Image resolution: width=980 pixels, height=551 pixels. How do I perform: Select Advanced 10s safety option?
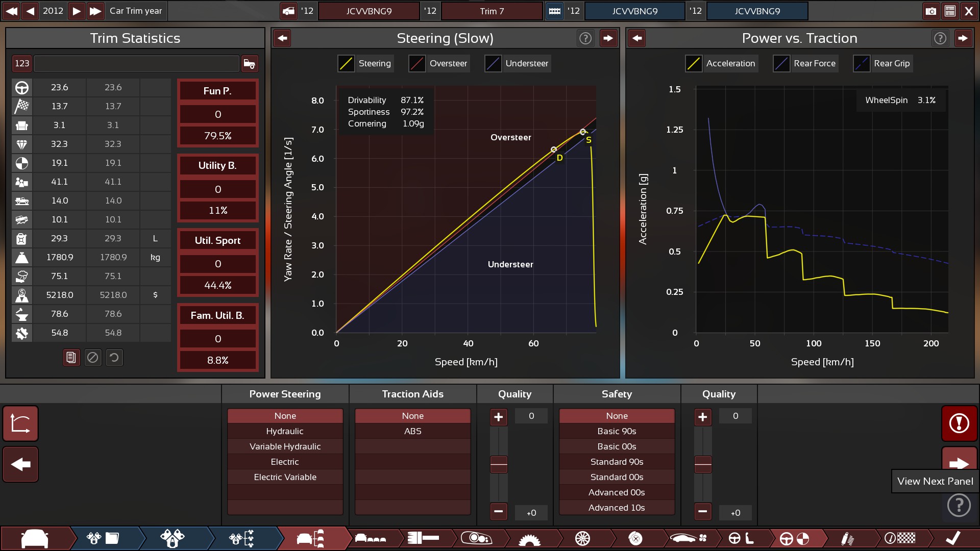[617, 508]
